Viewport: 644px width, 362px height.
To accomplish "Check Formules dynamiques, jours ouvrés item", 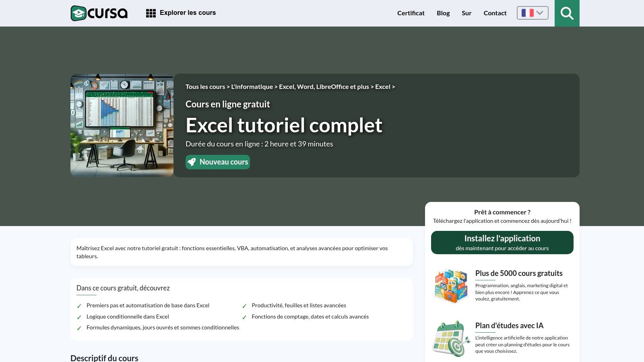I will point(79,328).
